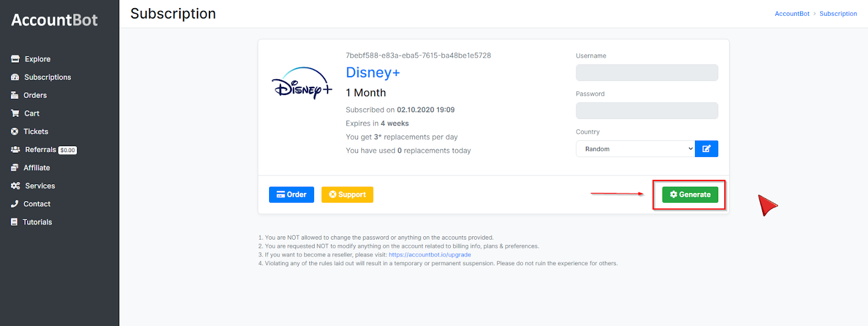Select Cart in the sidebar
The width and height of the screenshot is (868, 326).
tap(32, 113)
